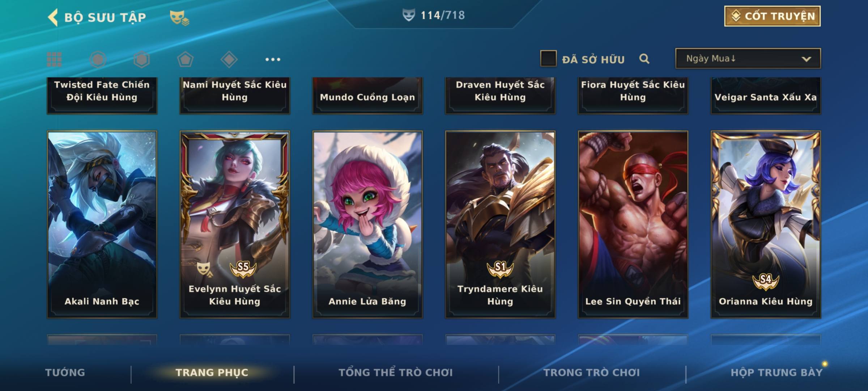Image resolution: width=868 pixels, height=391 pixels.
Task: Open skin search magnifier icon
Action: click(644, 59)
